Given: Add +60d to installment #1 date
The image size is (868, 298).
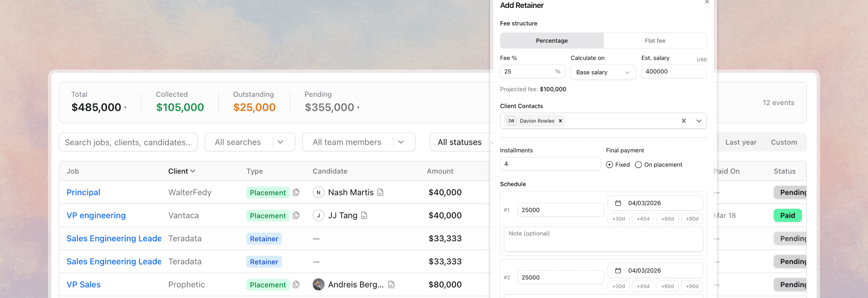Looking at the screenshot, I should [x=667, y=219].
